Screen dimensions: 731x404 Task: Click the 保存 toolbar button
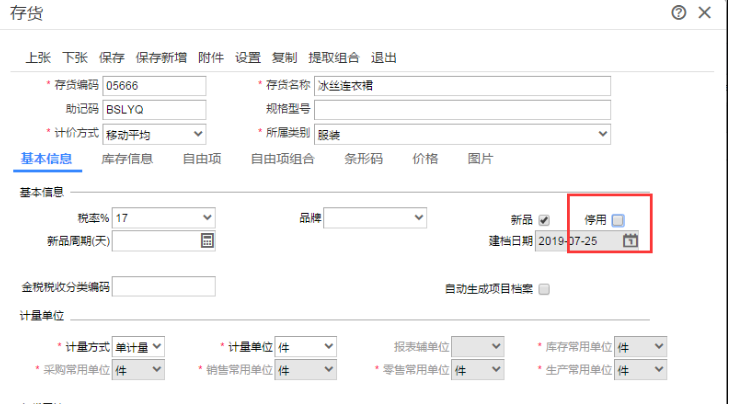(112, 58)
